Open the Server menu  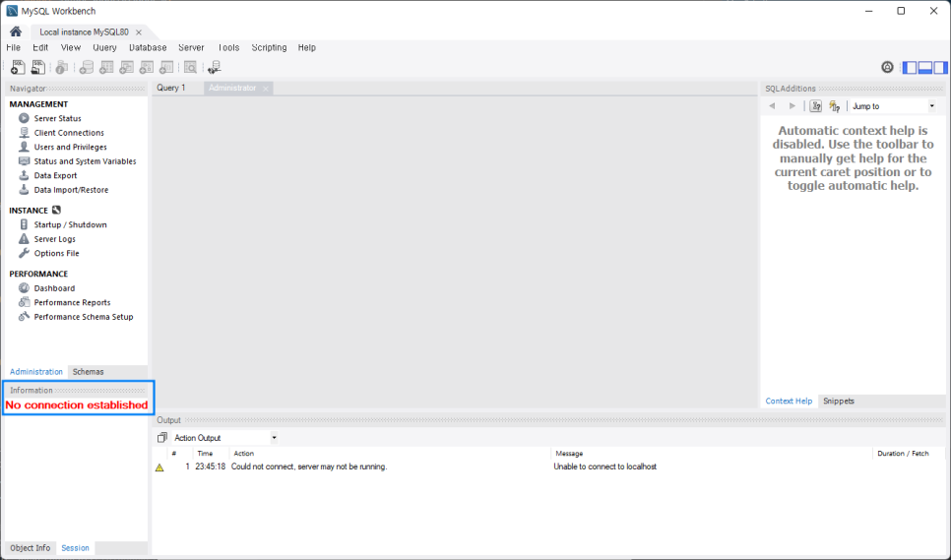tap(191, 47)
